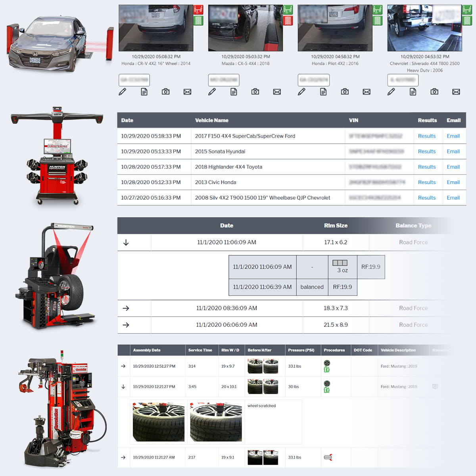This screenshot has width=476, height=476.
Task: Click the camera icon under the Honda CR-V card
Action: click(166, 92)
